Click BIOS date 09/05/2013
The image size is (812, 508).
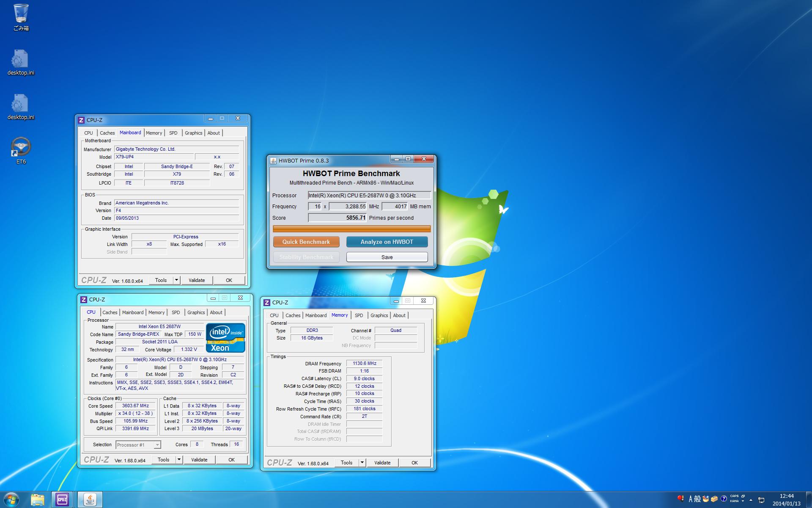(176, 218)
